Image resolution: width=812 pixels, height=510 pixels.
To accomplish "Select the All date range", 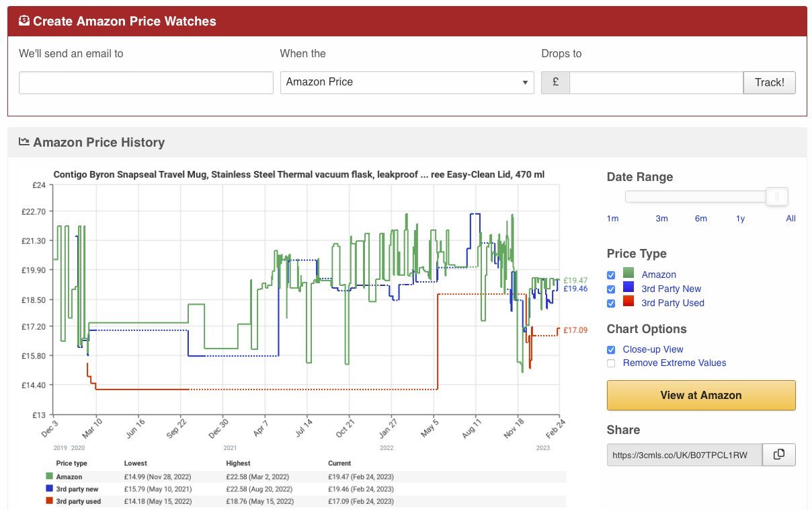I will [790, 218].
